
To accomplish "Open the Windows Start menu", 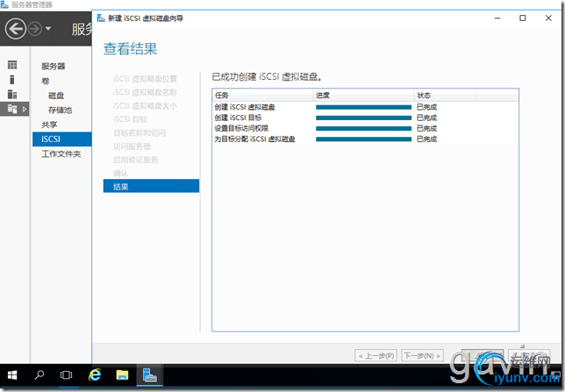I will [12, 375].
